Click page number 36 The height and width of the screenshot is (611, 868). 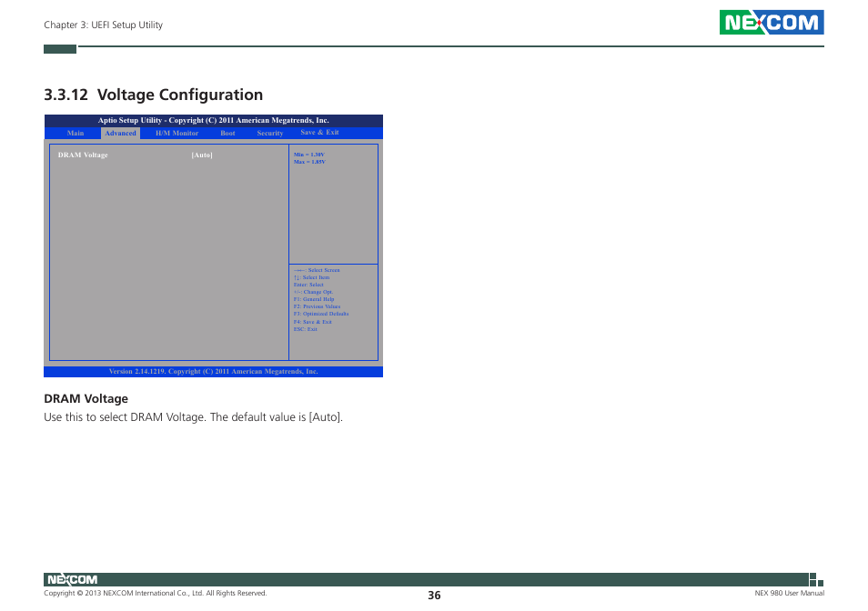click(x=434, y=595)
